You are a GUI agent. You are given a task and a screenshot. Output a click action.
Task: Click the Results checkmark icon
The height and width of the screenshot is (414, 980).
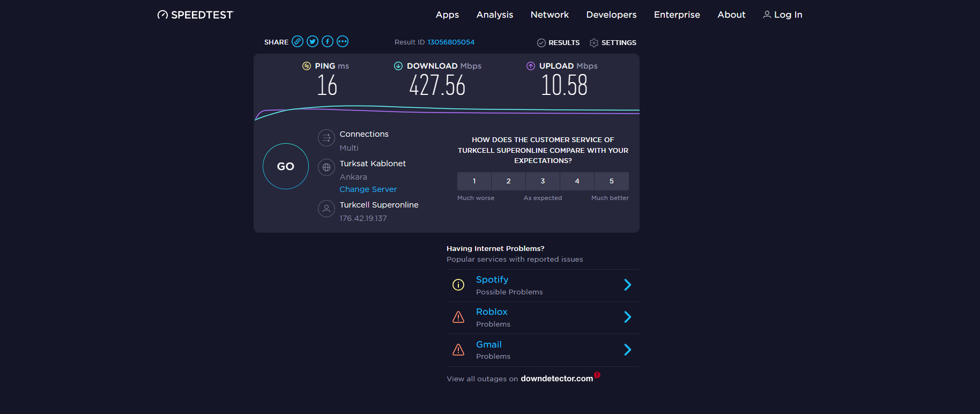click(x=541, y=43)
